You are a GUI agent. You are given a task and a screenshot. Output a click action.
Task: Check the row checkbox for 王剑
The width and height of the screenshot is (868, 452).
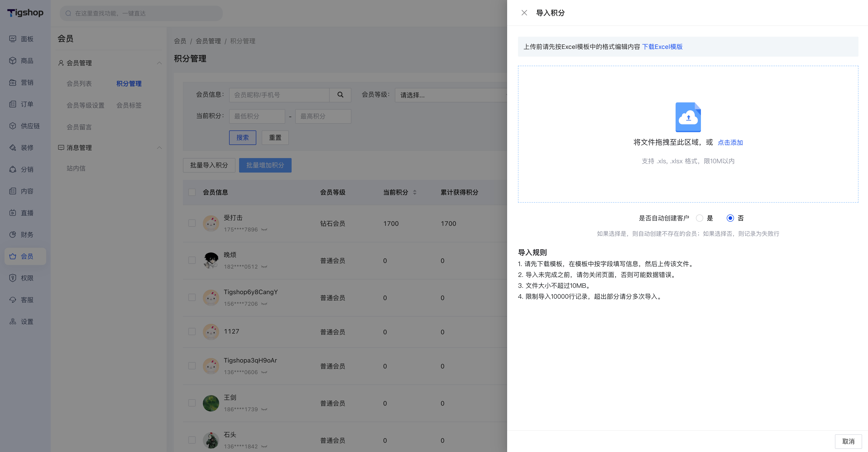click(x=192, y=403)
